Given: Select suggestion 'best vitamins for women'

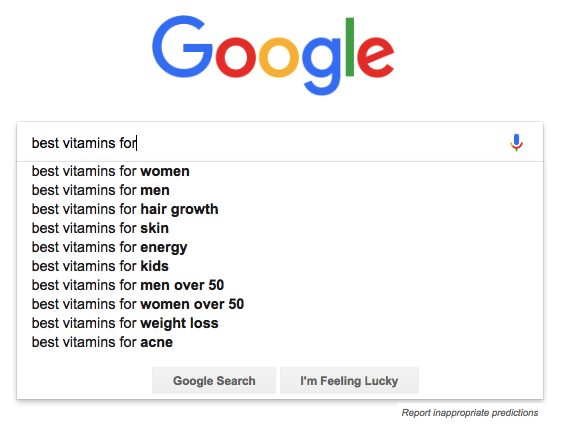Looking at the screenshot, I should [x=280, y=171].
